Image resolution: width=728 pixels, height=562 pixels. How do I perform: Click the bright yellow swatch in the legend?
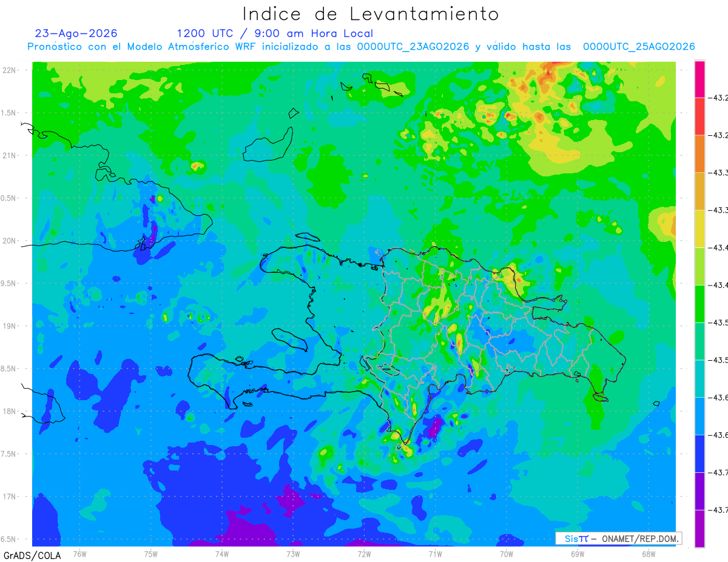click(x=699, y=229)
